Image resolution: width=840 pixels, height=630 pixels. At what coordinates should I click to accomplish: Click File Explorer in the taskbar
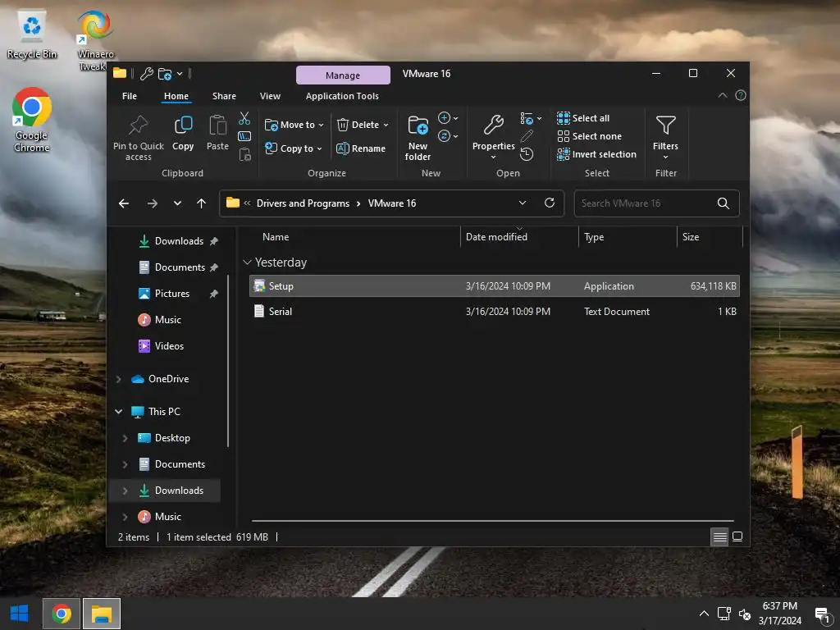tap(101, 614)
